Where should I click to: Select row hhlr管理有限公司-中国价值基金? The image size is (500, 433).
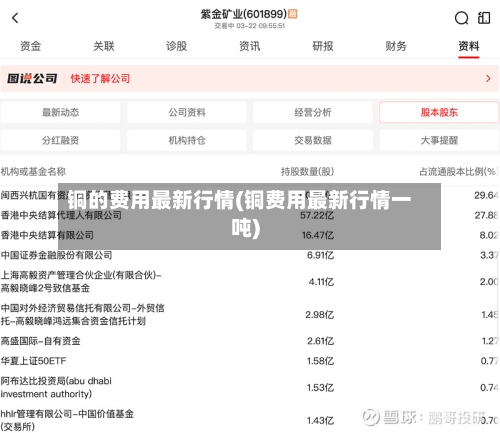[250, 420]
